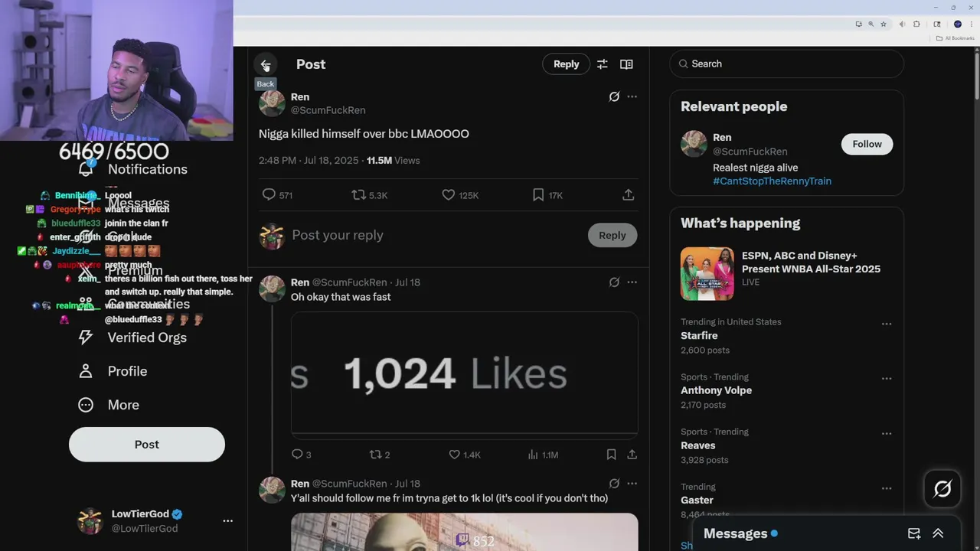Image resolution: width=980 pixels, height=551 pixels.
Task: Click the Grok icon on the main post
Action: [614, 96]
